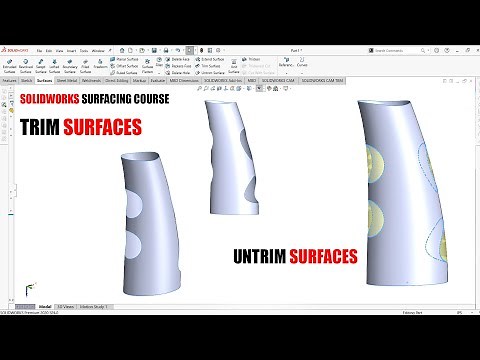
Task: Select the Swept Surface tool
Action: pos(41,66)
